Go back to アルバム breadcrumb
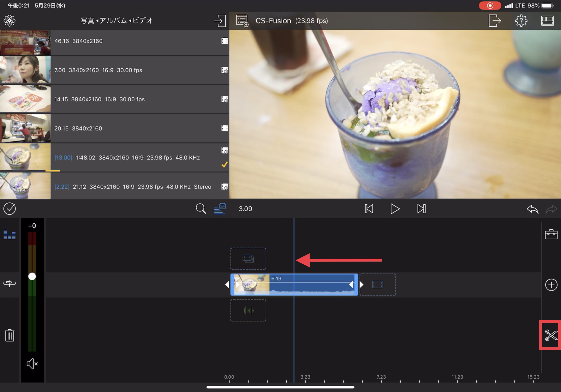This screenshot has height=392, width=561. click(x=113, y=20)
